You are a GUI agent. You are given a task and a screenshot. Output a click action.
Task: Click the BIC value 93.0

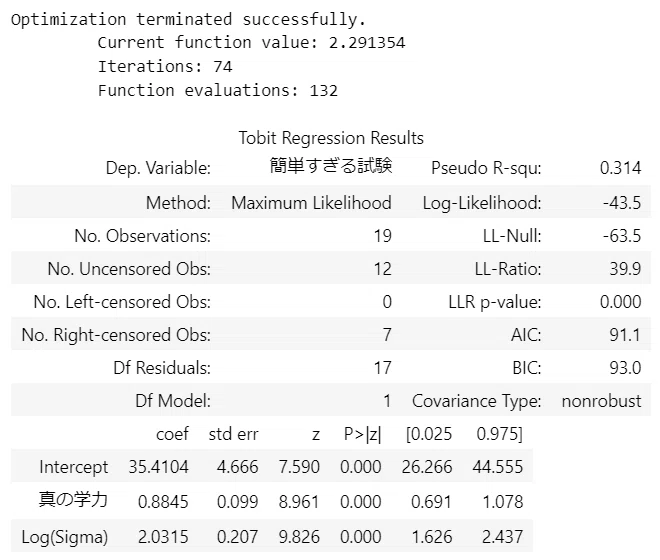pos(625,368)
